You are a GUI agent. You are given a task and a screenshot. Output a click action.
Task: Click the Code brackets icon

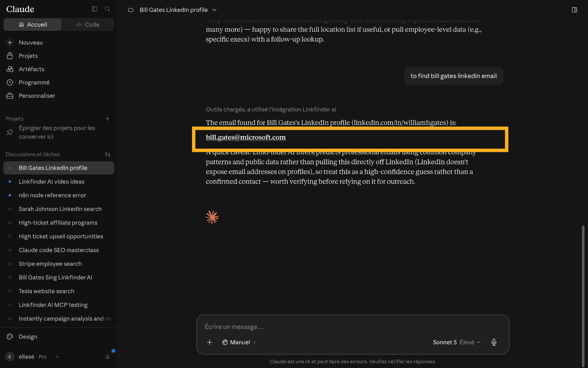pyautogui.click(x=79, y=25)
